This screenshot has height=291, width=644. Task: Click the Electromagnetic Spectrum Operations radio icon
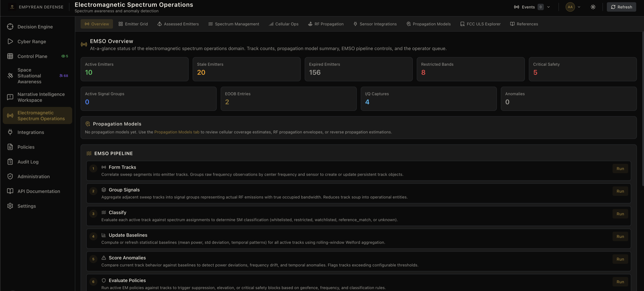(10, 116)
